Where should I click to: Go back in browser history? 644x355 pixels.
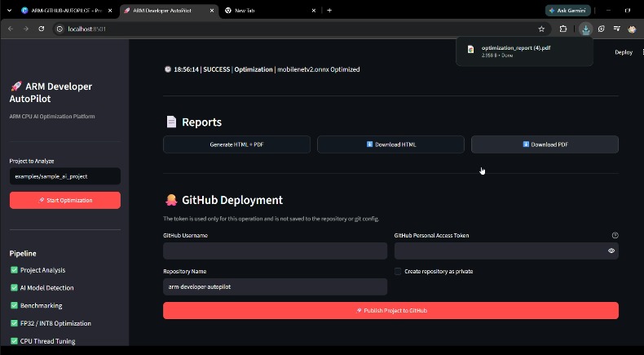[11, 29]
